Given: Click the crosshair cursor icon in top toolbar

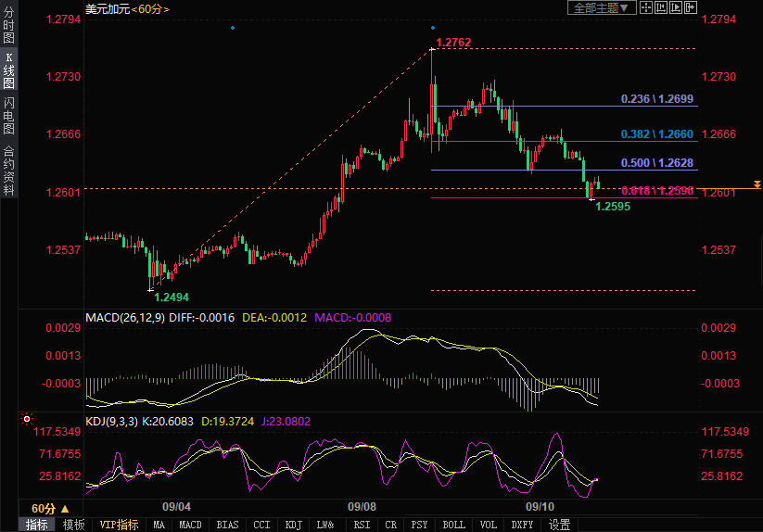Looking at the screenshot, I should tap(647, 7).
